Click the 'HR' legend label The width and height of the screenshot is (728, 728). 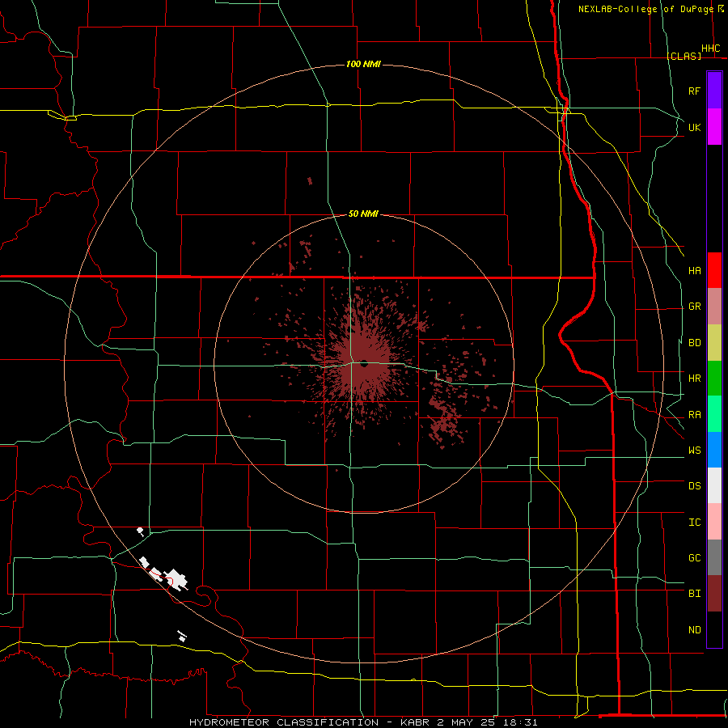(695, 379)
